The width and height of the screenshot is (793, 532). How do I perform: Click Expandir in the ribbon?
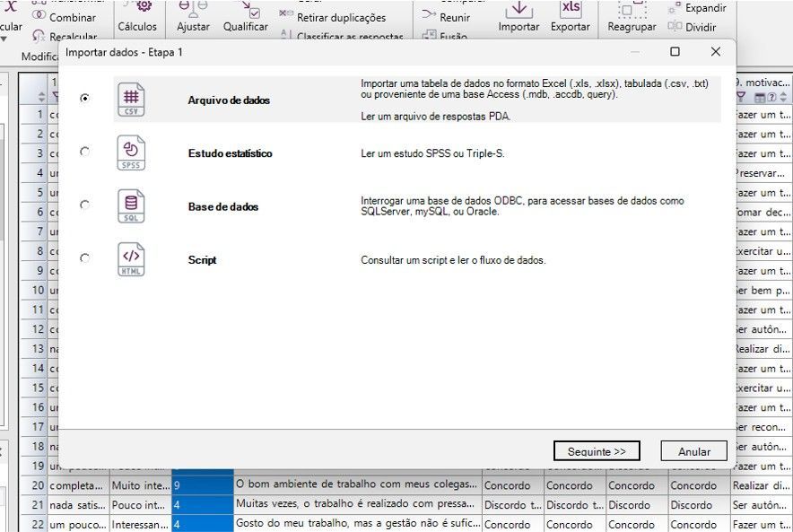(697, 7)
